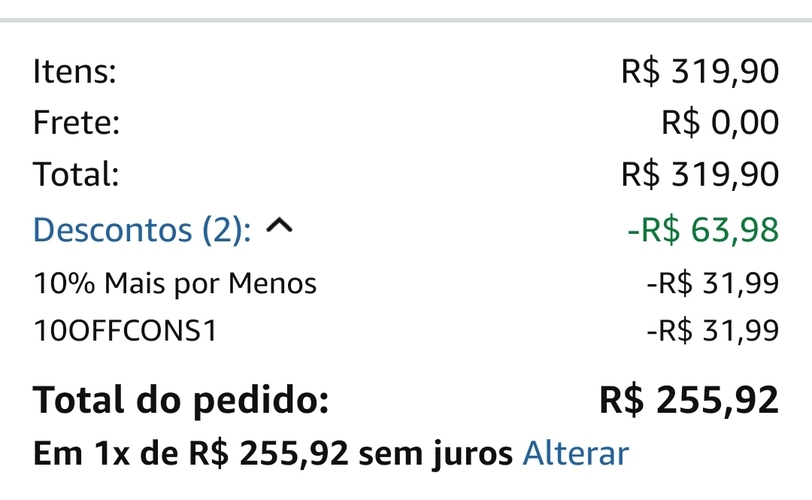
Task: Click the Itens row amount R$ 319,90
Action: point(699,71)
